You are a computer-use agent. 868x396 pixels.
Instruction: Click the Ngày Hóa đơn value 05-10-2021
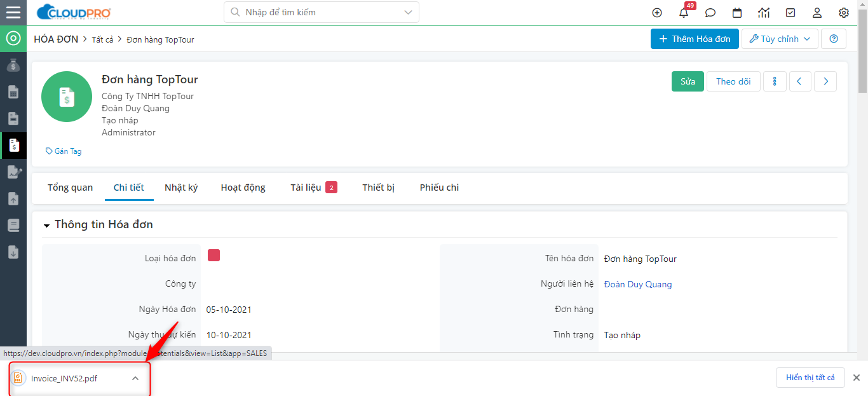pos(229,310)
